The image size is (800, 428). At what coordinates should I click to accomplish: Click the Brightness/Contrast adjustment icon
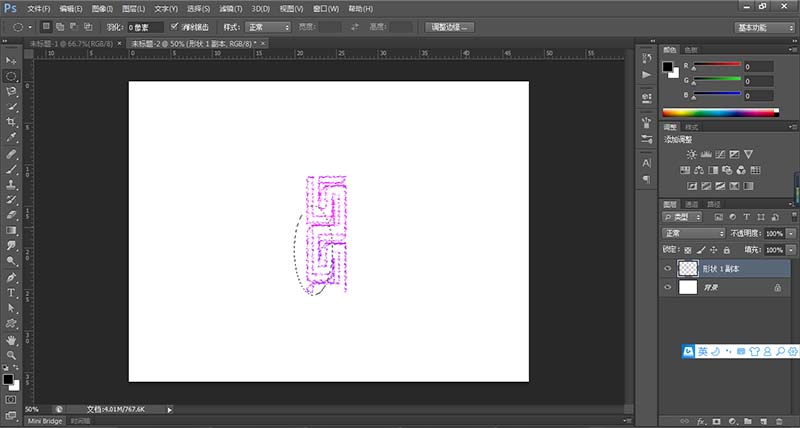pyautogui.click(x=691, y=154)
